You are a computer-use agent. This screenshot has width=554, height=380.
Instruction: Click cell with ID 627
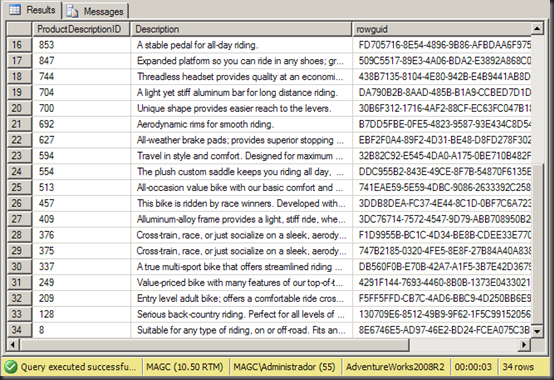(81, 140)
